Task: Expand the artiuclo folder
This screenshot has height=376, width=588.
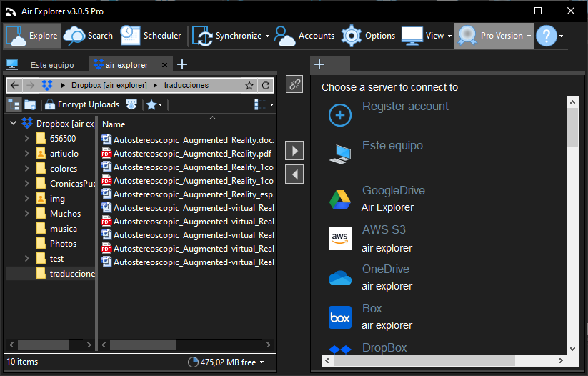Action: 26,154
